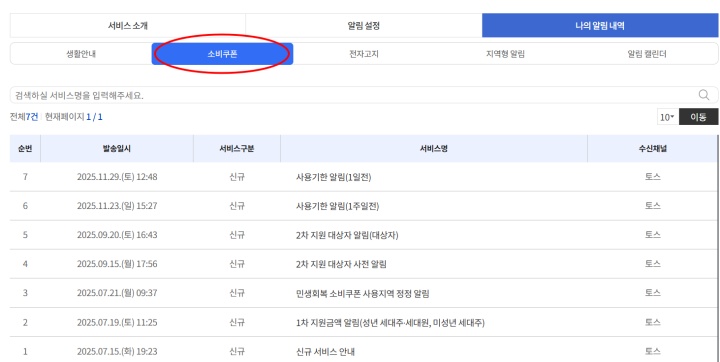Open the 10 items-per-page dropdown

(667, 117)
